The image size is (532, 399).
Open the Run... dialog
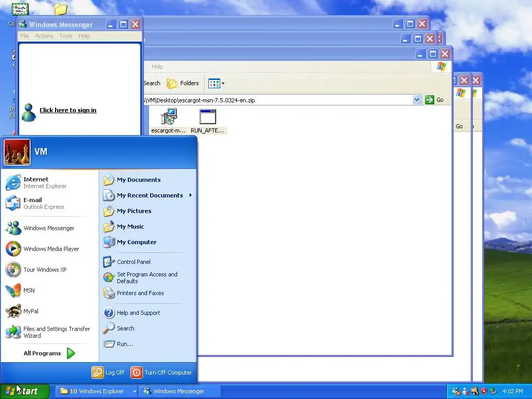click(148, 344)
